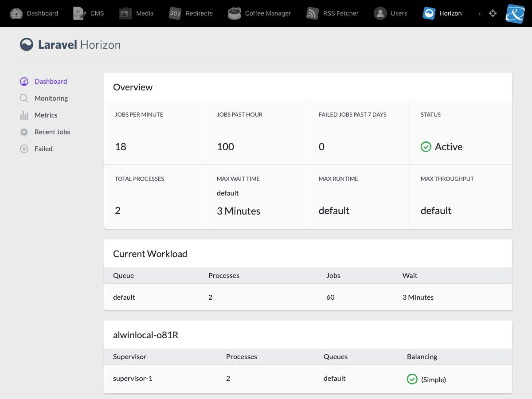
Task: Open Media menu item
Action: pyautogui.click(x=145, y=13)
